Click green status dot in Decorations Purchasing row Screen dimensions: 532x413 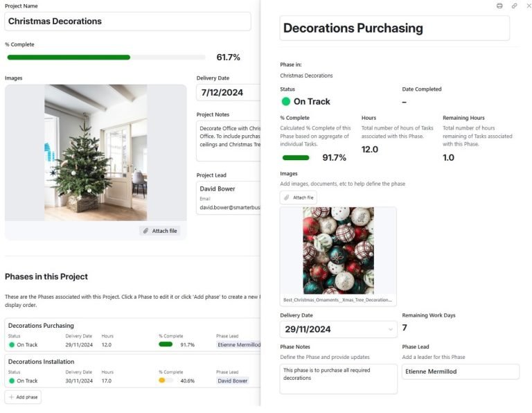pyautogui.click(x=11, y=344)
